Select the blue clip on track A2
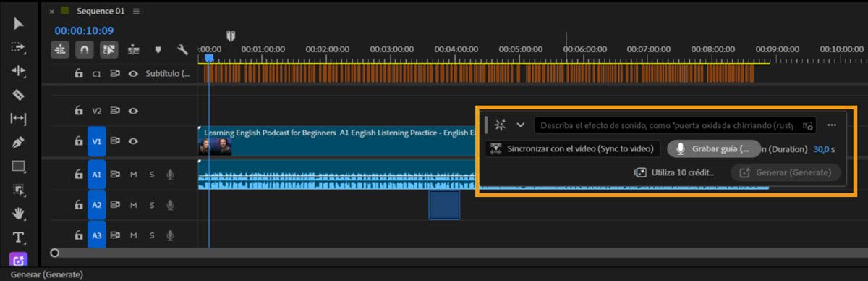Screen dimensions: 868x281 tap(444, 205)
